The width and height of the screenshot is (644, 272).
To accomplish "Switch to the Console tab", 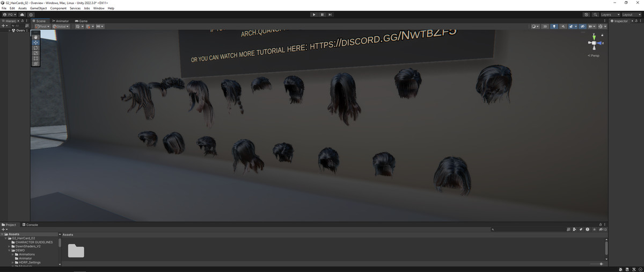I will tap(30, 225).
